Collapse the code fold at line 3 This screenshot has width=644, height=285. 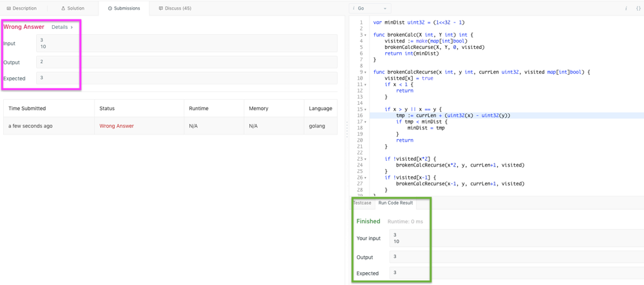[366, 35]
